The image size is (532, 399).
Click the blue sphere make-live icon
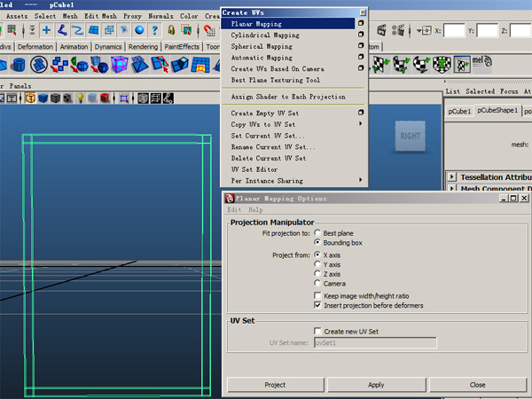[x=139, y=30]
